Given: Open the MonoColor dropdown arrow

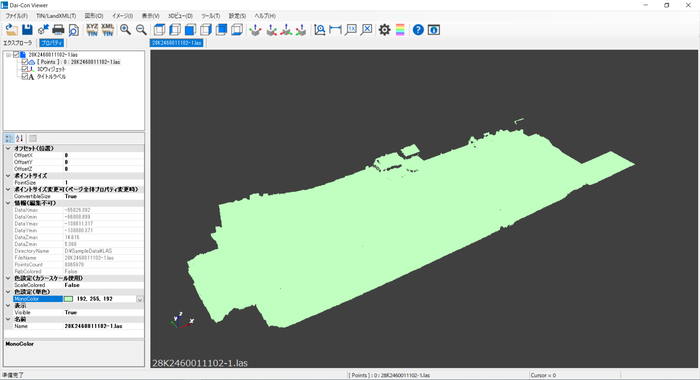Looking at the screenshot, I should coord(140,299).
